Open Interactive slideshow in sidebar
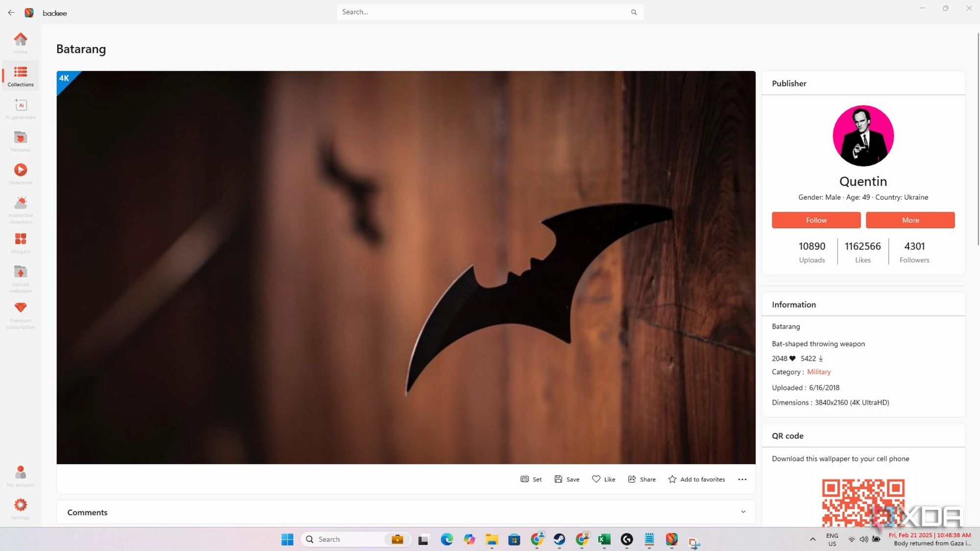The height and width of the screenshot is (551, 980). 20,210
